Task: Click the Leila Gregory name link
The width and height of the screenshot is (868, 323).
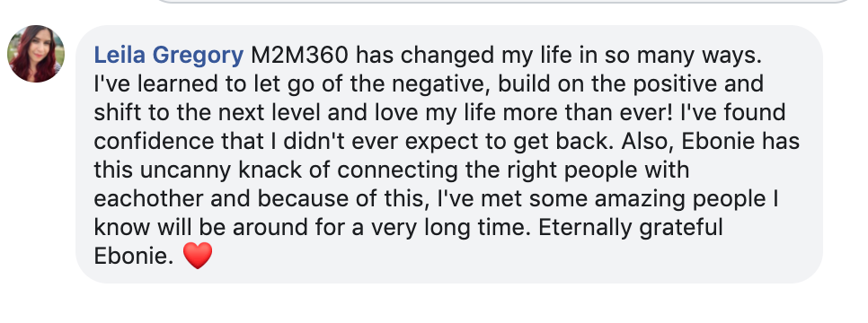Action: [x=169, y=56]
